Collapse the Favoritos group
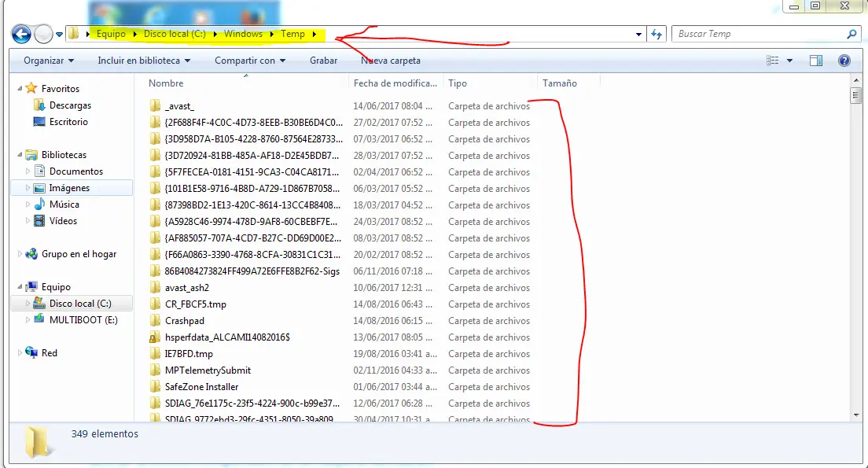This screenshot has width=868, height=468. [20, 89]
